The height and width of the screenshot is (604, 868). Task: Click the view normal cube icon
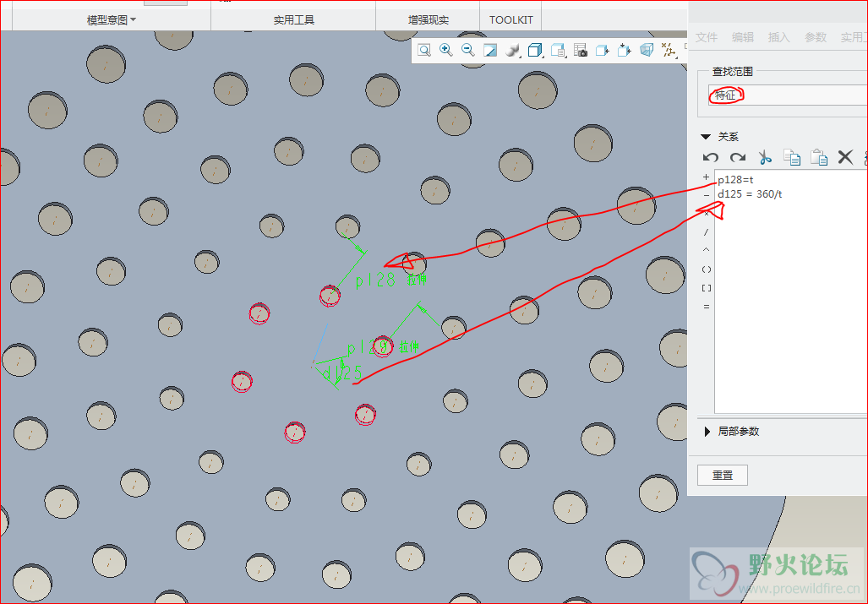click(625, 51)
